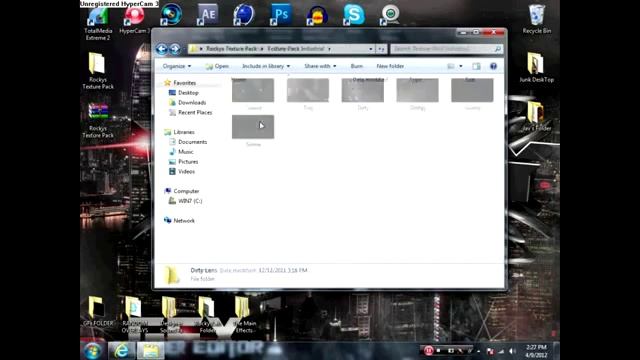Click the red HyperCam pause button in tray
This screenshot has height=360, width=640.
(x=428, y=351)
